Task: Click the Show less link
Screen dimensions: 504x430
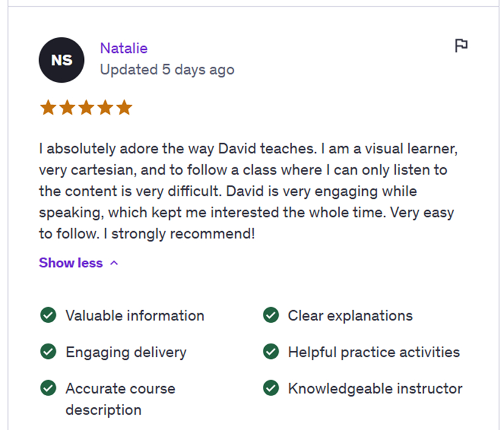Action: (71, 263)
